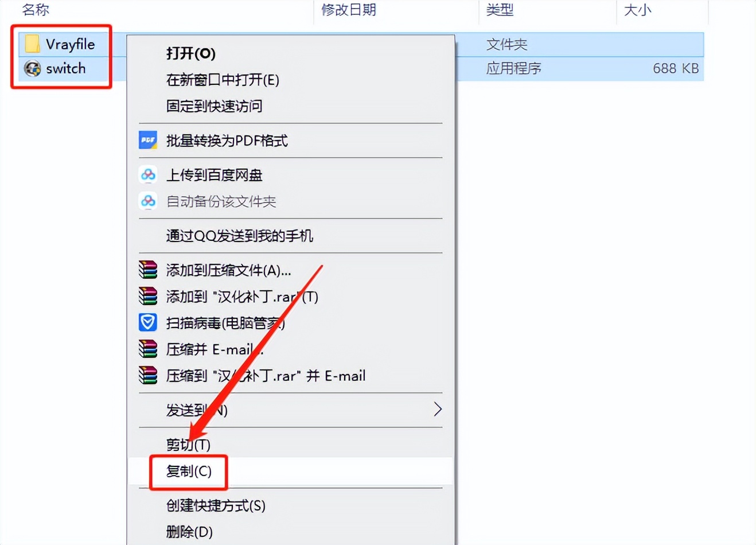Click the shield icon for 扫描病毒
The height and width of the screenshot is (545, 756).
148,322
